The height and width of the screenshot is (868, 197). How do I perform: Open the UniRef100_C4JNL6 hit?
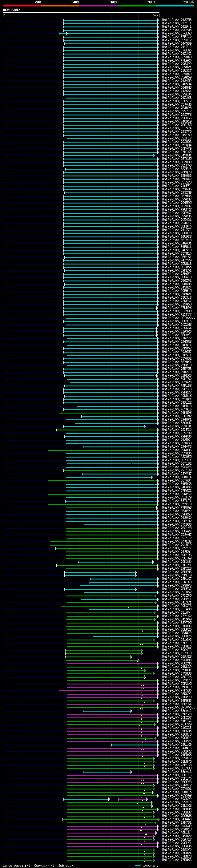[x=177, y=748]
